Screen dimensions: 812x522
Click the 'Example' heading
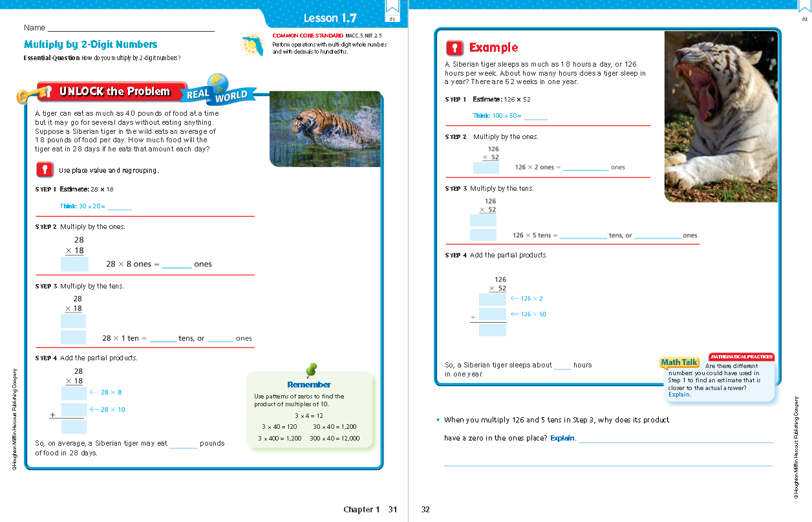493,47
